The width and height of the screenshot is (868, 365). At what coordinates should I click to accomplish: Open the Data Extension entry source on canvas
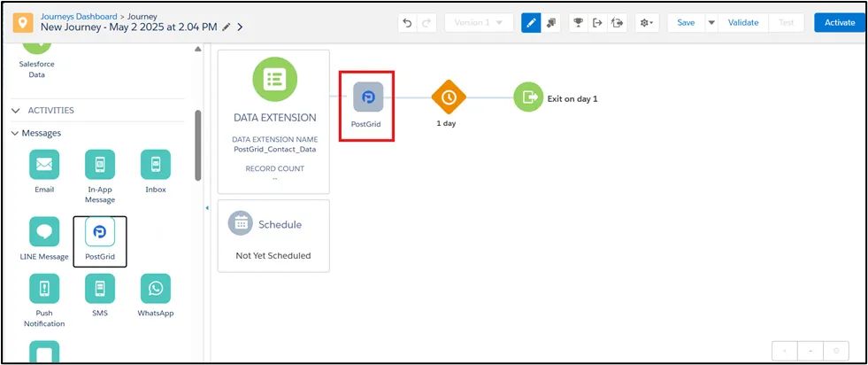pos(274,79)
